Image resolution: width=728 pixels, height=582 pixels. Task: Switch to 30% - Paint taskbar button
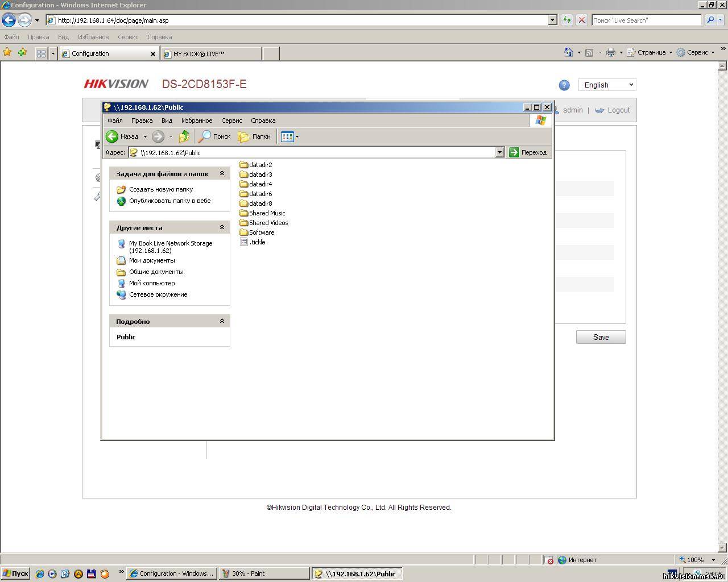[264, 573]
